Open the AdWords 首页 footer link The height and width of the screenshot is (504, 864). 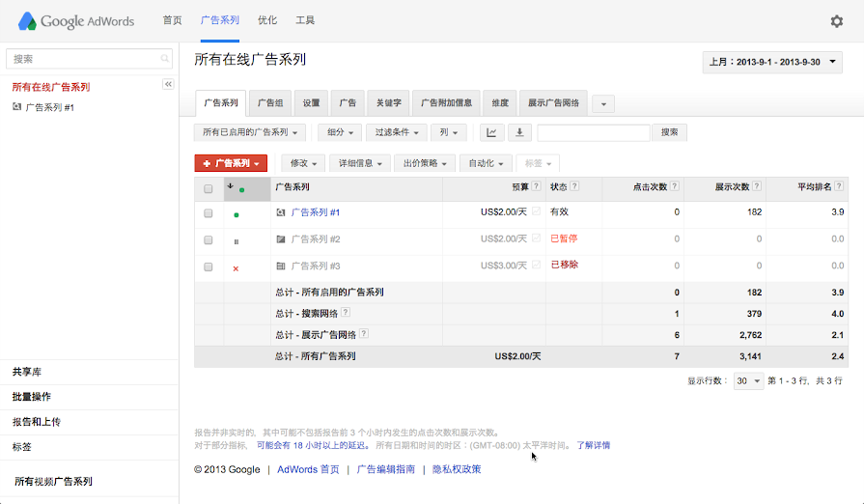308,469
